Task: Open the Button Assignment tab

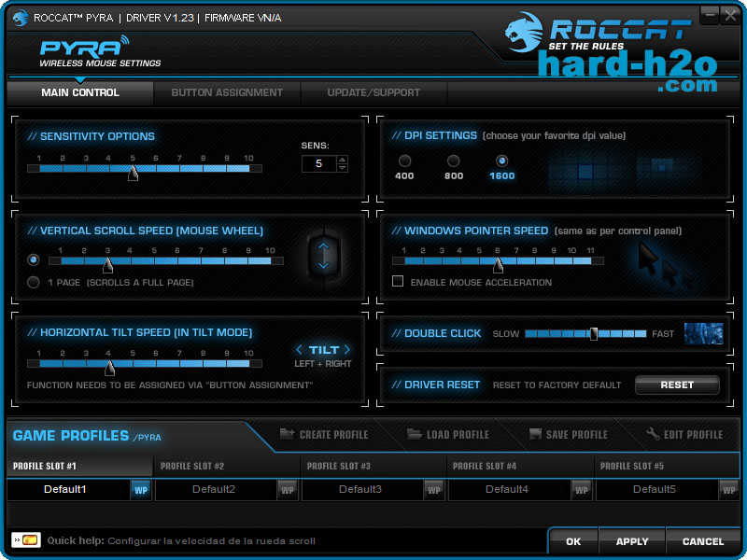Action: pyautogui.click(x=227, y=92)
